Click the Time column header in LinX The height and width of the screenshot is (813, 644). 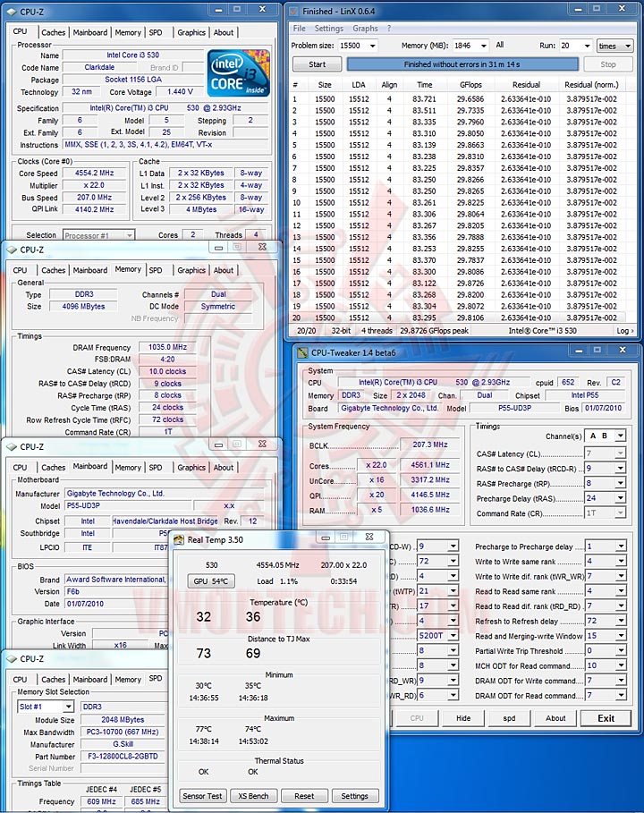(x=425, y=84)
